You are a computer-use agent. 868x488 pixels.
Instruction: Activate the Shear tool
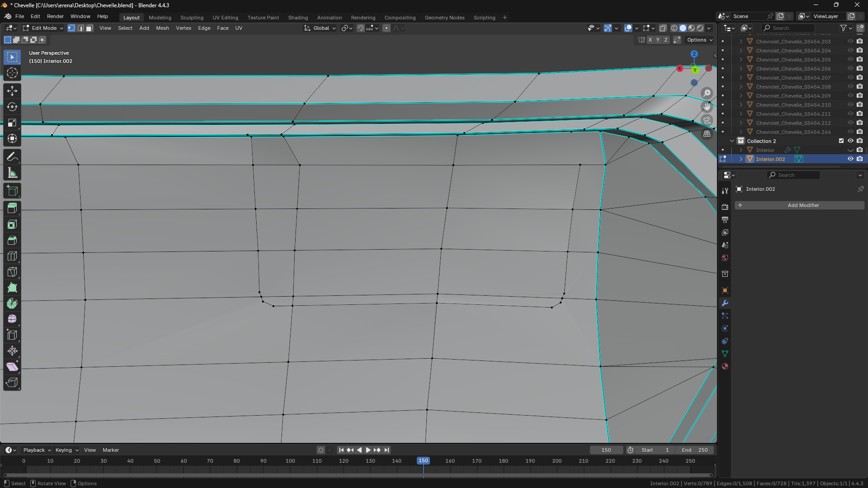click(12, 367)
